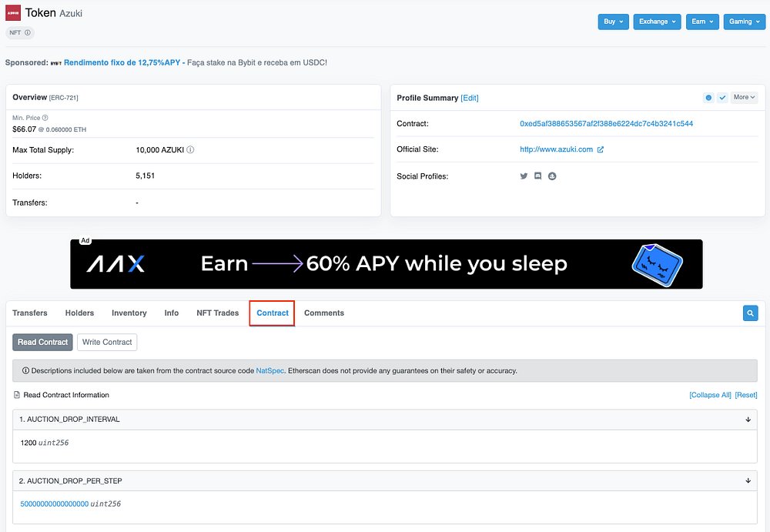
Task: Switch to the Transfers tab
Action: (30, 313)
